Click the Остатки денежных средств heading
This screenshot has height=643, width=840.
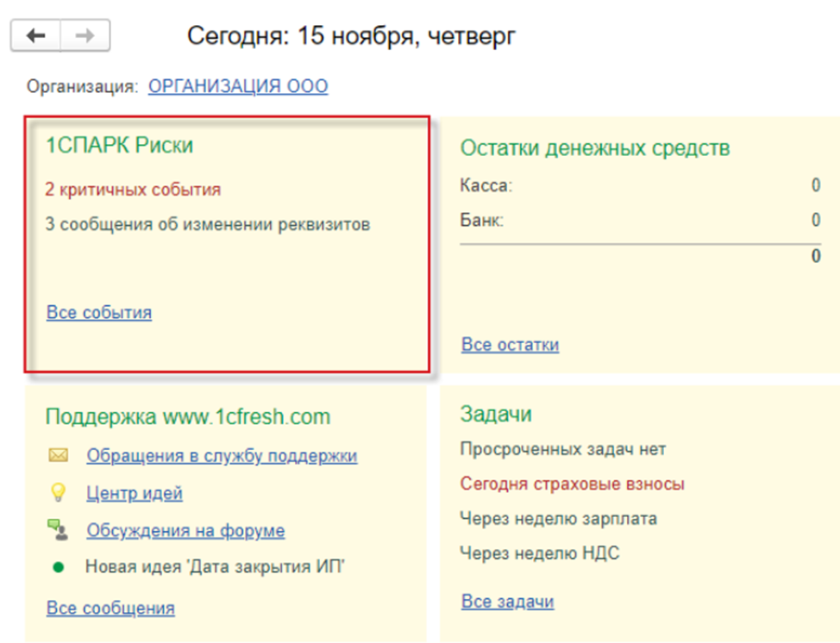coord(595,147)
